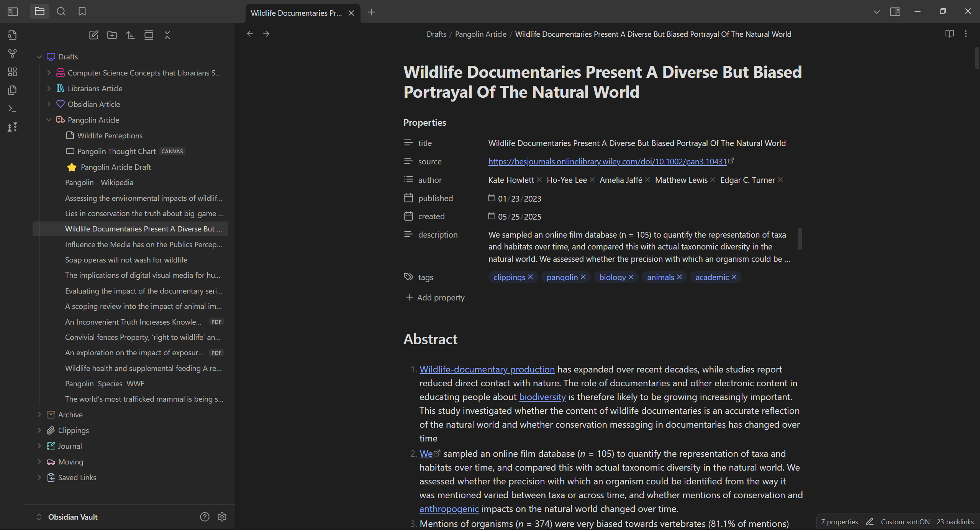Remove the pangolin tag
Screen dimensions: 980x530
tap(583, 277)
